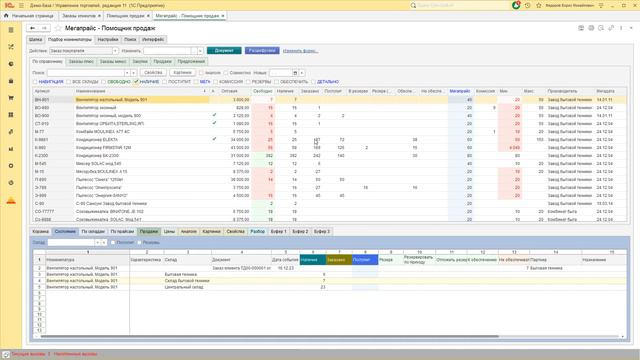Click the Свойства button near search
The image size is (640, 360).
point(153,73)
